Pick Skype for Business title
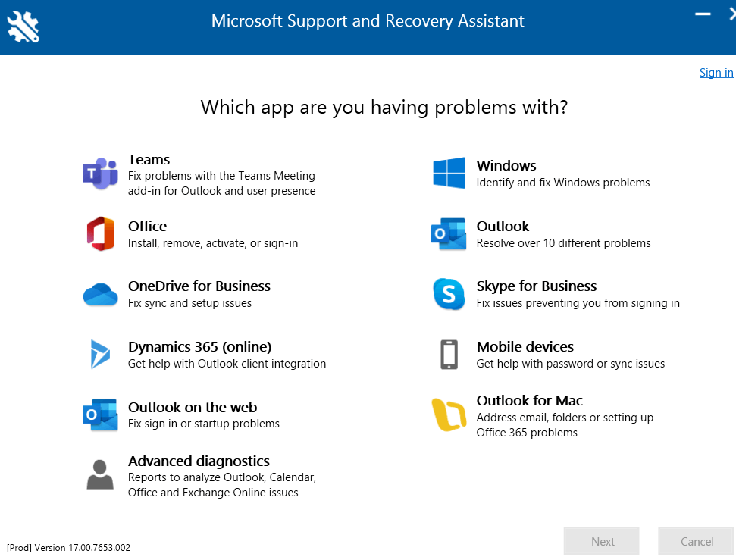 (x=537, y=286)
